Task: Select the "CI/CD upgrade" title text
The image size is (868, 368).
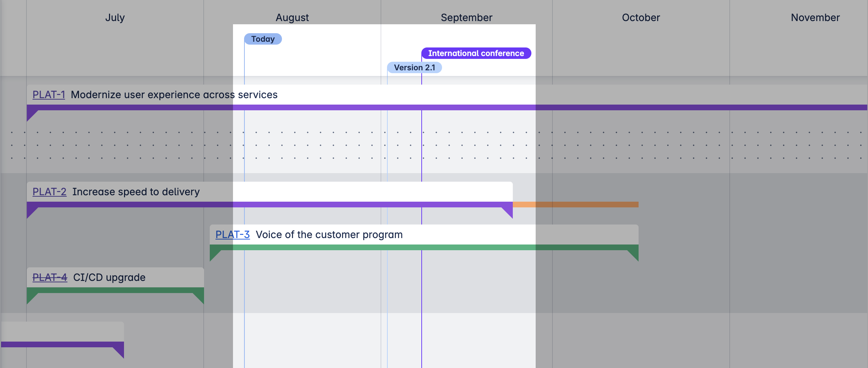Action: click(x=109, y=277)
